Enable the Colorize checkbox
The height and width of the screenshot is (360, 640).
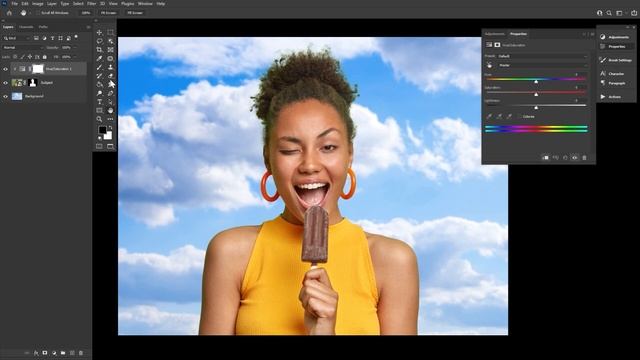pyautogui.click(x=520, y=117)
